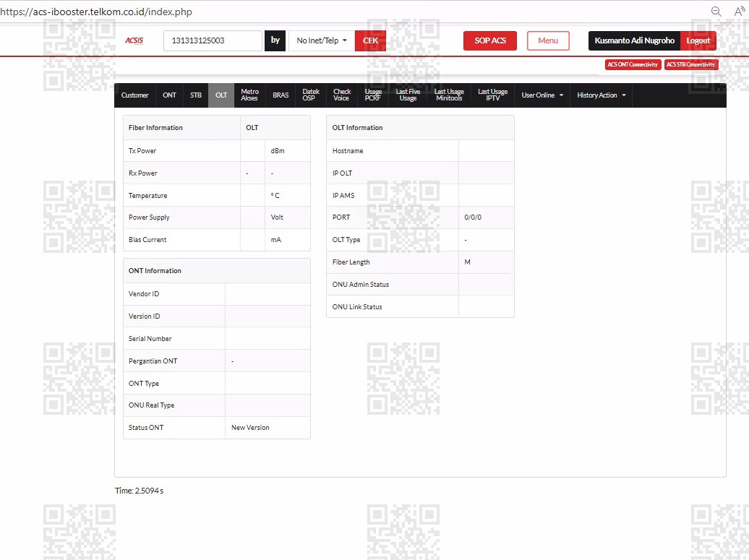Click the search number input field
Viewport: 749px width, 560px height.
point(213,40)
